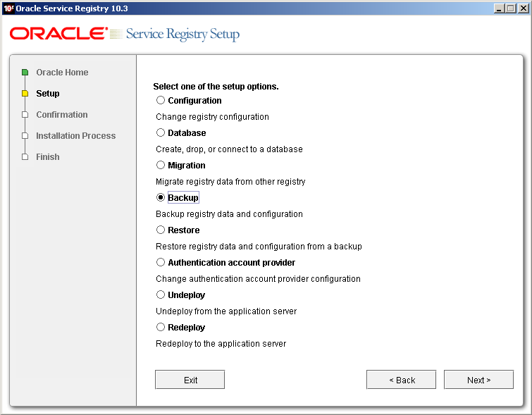Click the Finish step marker

click(x=25, y=157)
